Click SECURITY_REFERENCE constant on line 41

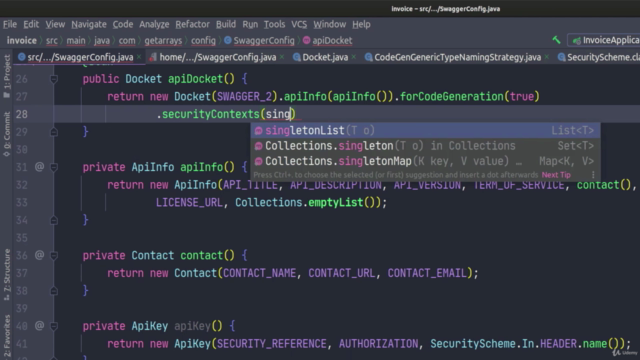pos(271,344)
